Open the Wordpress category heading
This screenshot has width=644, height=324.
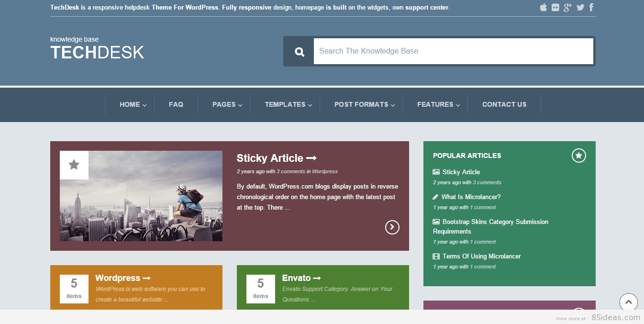[123, 278]
